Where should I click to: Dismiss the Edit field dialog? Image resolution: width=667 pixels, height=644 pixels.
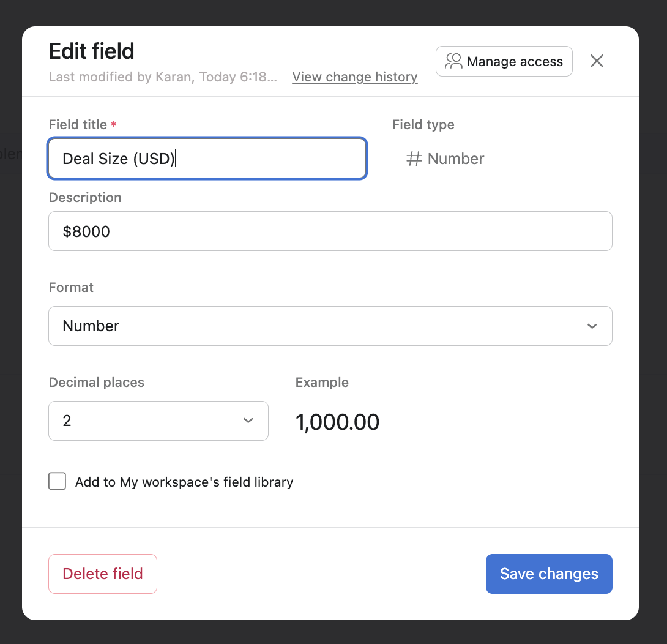click(x=596, y=61)
